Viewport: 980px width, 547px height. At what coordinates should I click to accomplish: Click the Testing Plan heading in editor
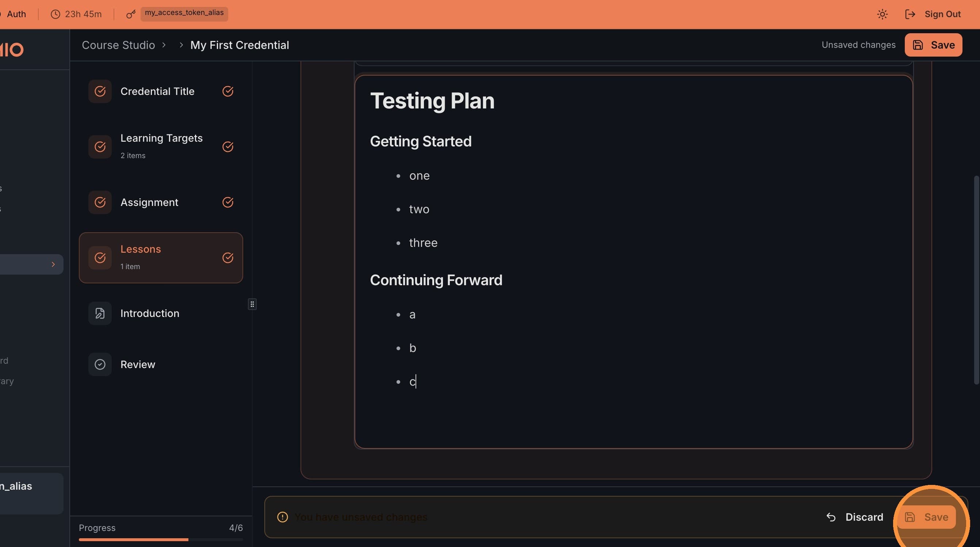pyautogui.click(x=432, y=101)
